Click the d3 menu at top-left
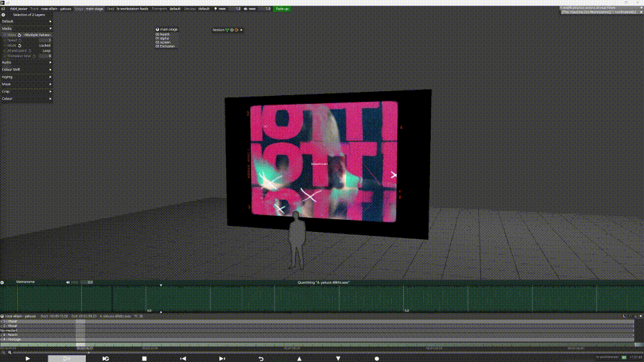Viewport: 644px width, 362px height. (3, 9)
